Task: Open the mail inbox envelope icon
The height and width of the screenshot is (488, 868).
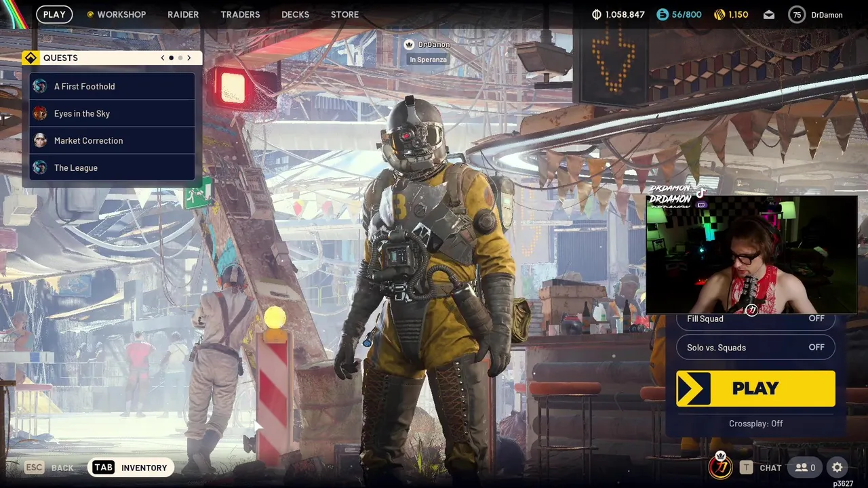Action: [769, 14]
